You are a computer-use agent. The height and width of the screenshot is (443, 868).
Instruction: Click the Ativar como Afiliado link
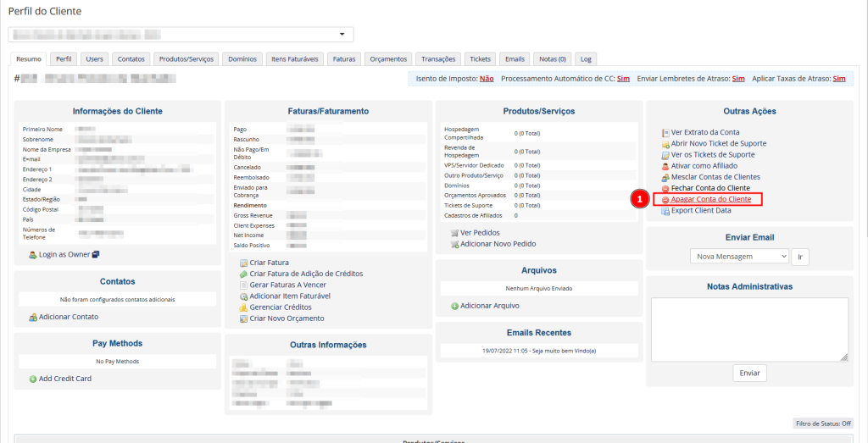704,166
